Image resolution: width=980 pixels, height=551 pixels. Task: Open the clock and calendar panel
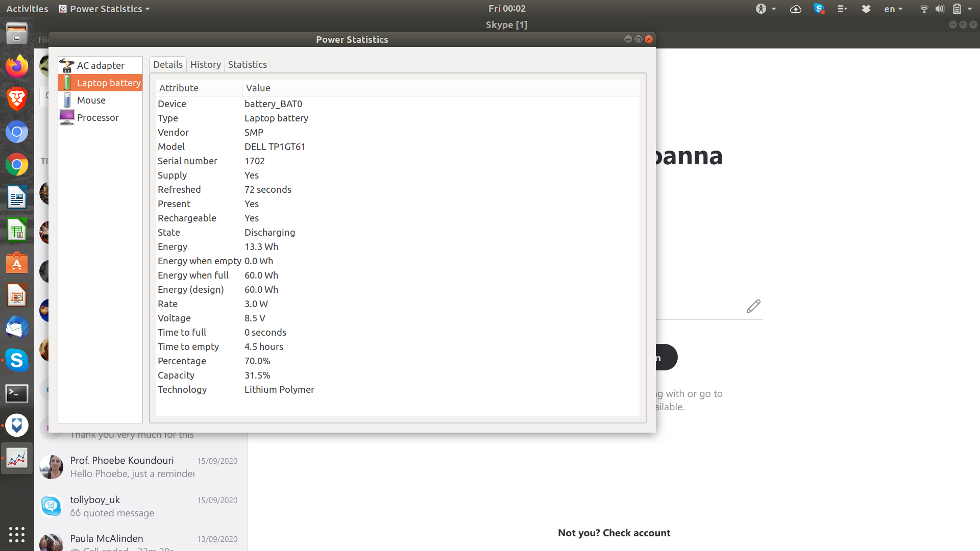(x=507, y=8)
